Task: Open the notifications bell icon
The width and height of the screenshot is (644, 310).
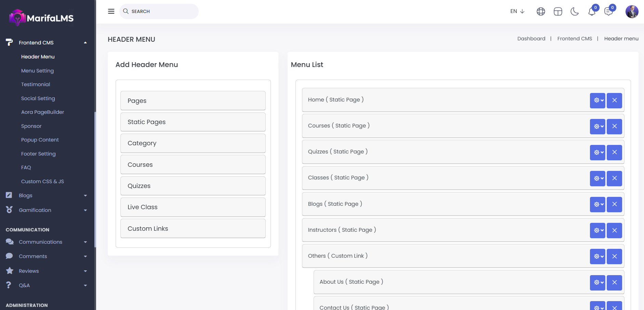Action: pyautogui.click(x=592, y=12)
